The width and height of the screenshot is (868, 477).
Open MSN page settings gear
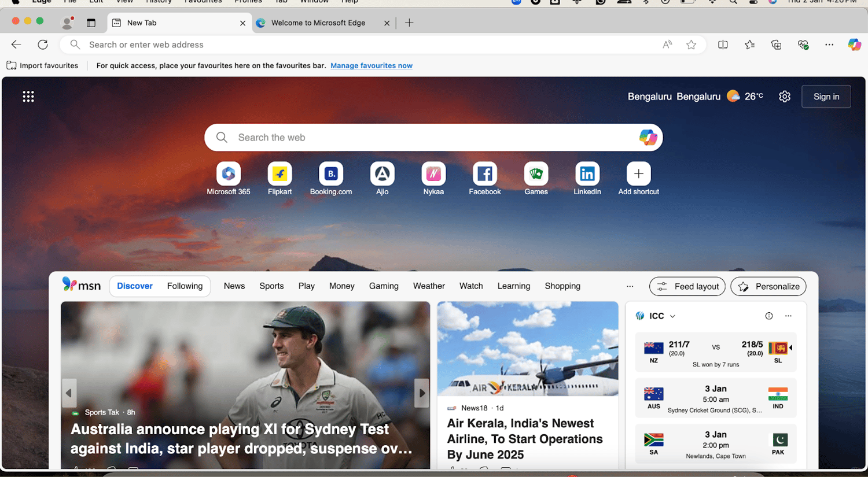coord(785,96)
